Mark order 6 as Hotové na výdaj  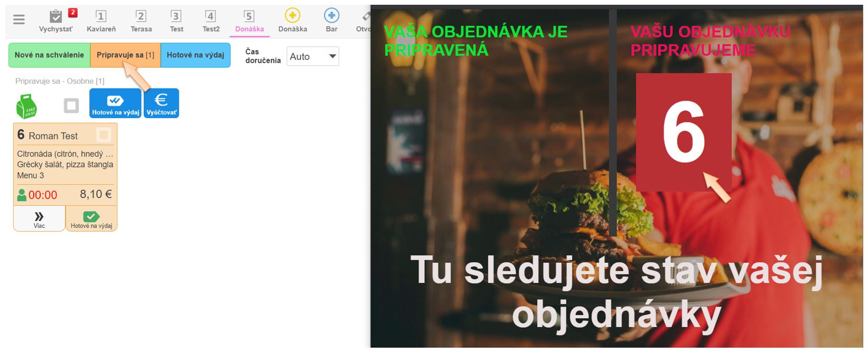(91, 218)
